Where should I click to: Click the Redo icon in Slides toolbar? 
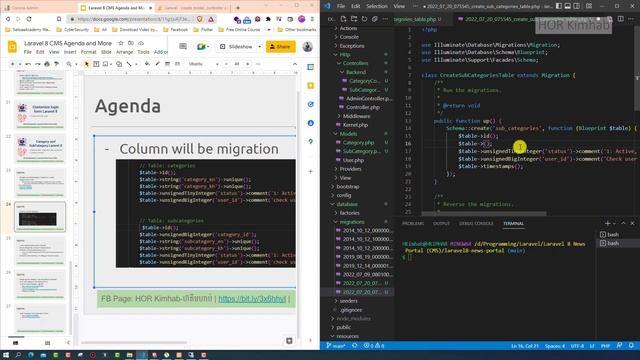click(38, 64)
